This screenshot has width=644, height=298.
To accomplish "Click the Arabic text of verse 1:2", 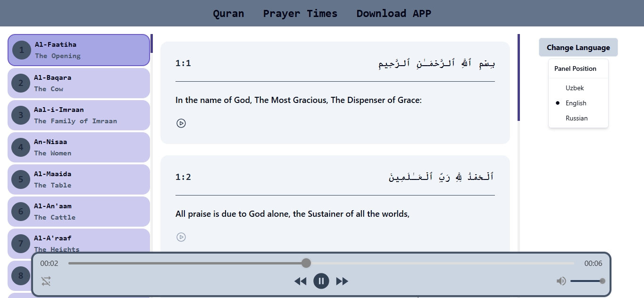I will click(442, 177).
